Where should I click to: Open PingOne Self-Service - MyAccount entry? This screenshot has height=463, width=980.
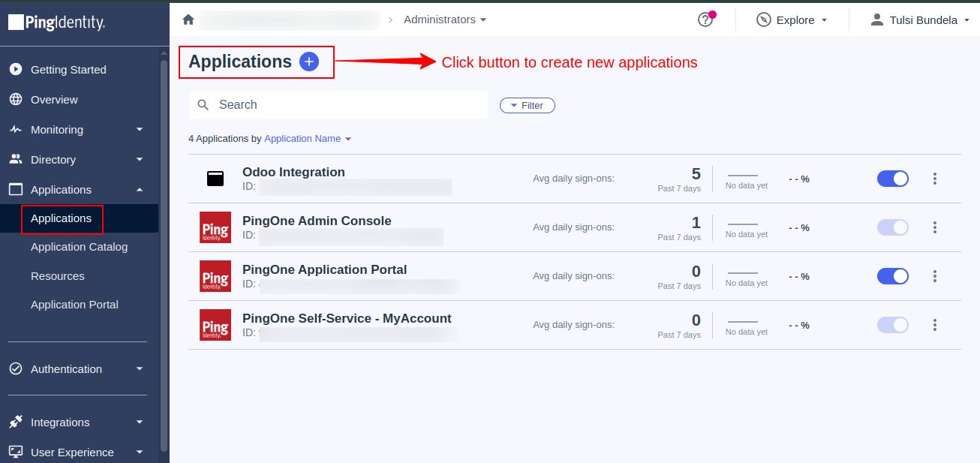347,318
